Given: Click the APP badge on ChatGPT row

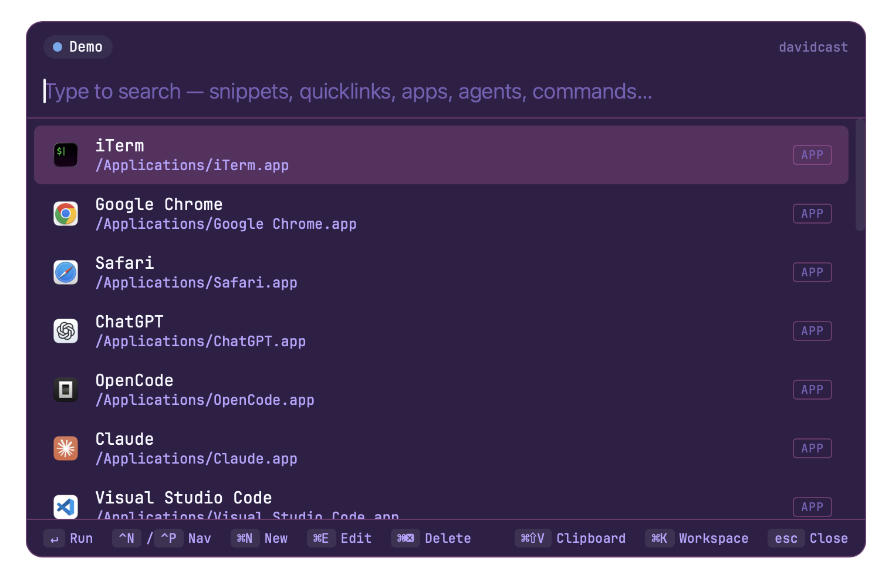Looking at the screenshot, I should (812, 331).
